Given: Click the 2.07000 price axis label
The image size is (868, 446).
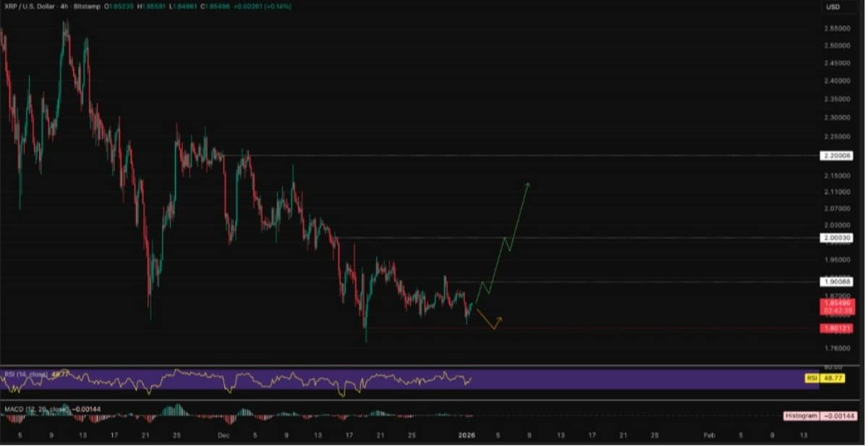Looking at the screenshot, I should tap(838, 208).
